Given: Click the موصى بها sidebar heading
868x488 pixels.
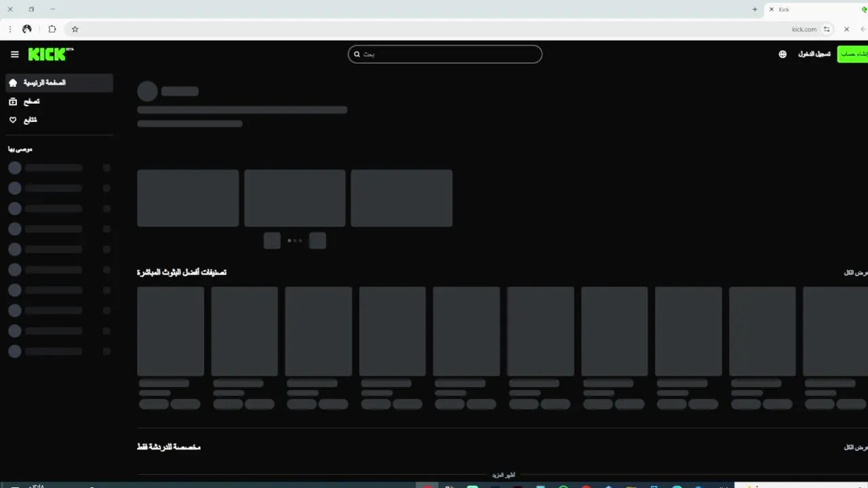Looking at the screenshot, I should point(20,149).
